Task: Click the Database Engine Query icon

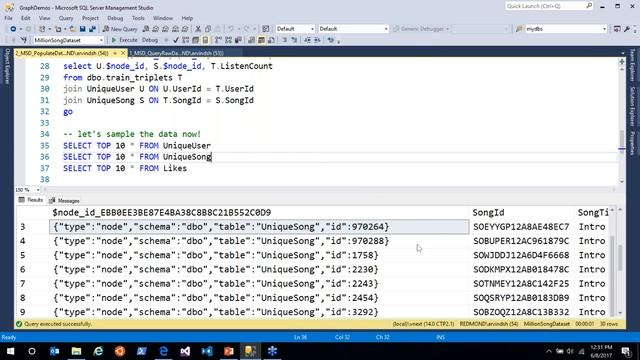Action: (146, 29)
